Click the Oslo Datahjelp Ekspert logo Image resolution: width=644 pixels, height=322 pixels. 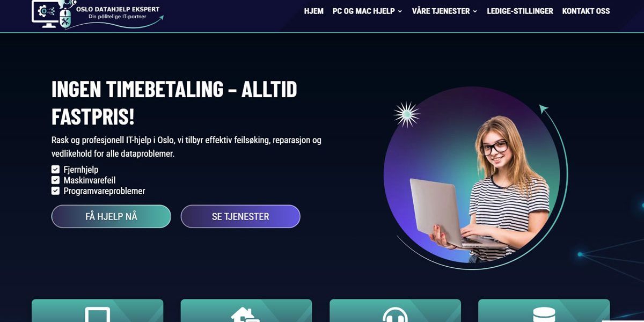(x=98, y=13)
